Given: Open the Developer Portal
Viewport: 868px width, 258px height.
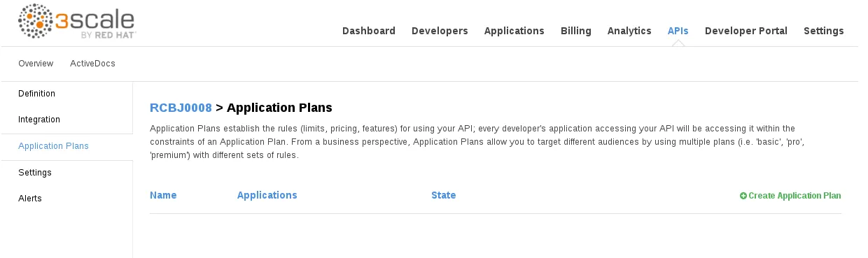Looking at the screenshot, I should (746, 31).
